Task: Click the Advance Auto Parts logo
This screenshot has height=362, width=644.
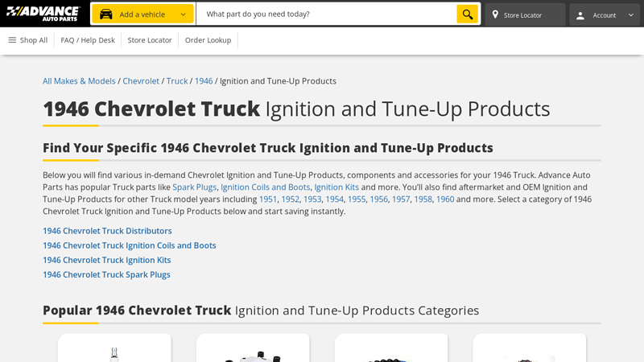Action: click(x=43, y=14)
